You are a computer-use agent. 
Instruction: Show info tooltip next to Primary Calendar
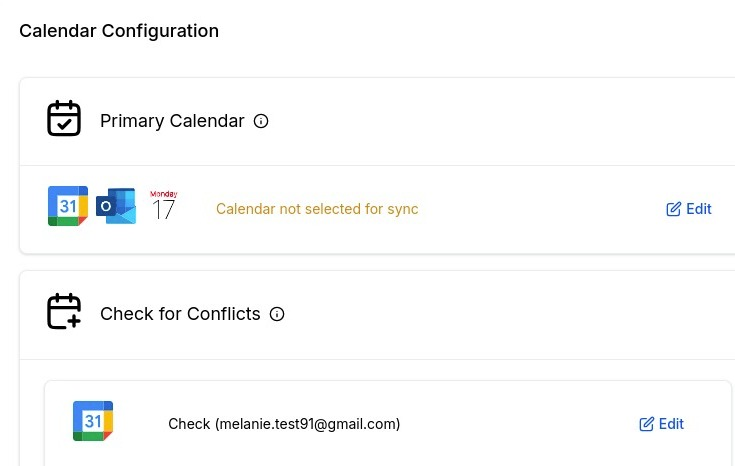(261, 121)
